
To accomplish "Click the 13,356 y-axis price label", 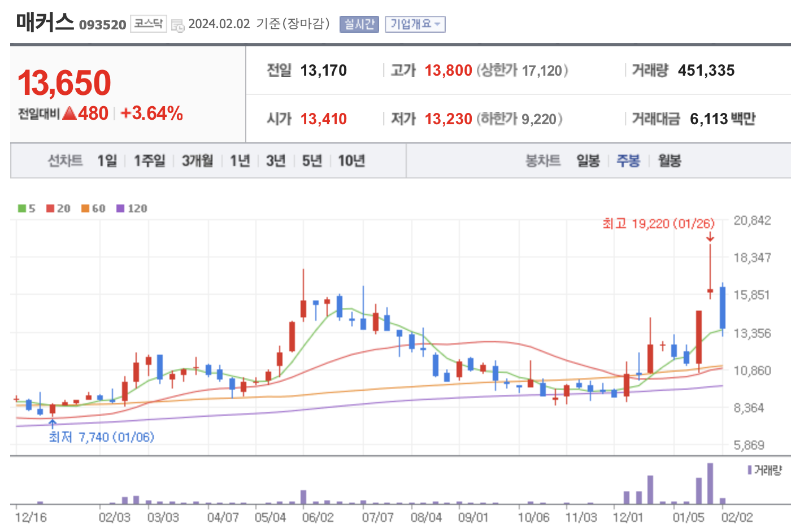I will pyautogui.click(x=752, y=333).
